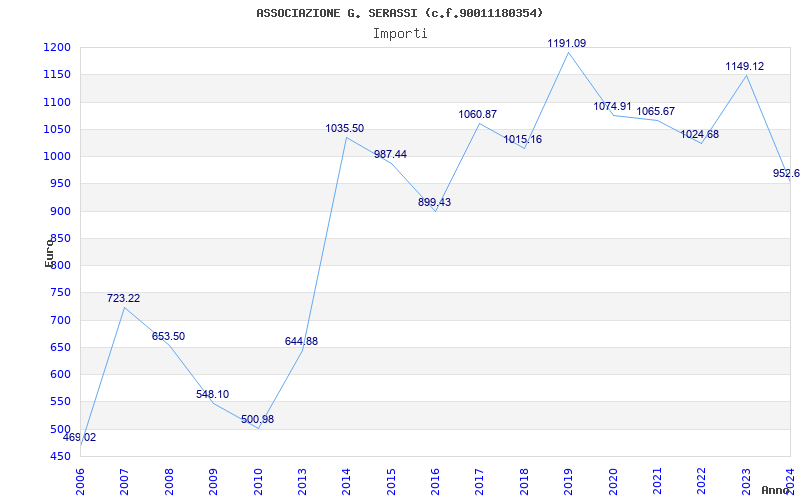Select the 1024.68 data label

pyautogui.click(x=699, y=135)
